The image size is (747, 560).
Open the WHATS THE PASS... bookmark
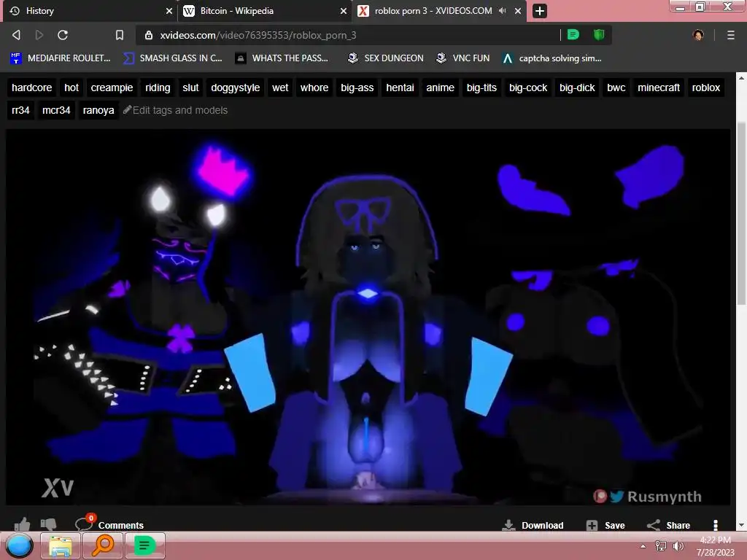click(x=282, y=58)
